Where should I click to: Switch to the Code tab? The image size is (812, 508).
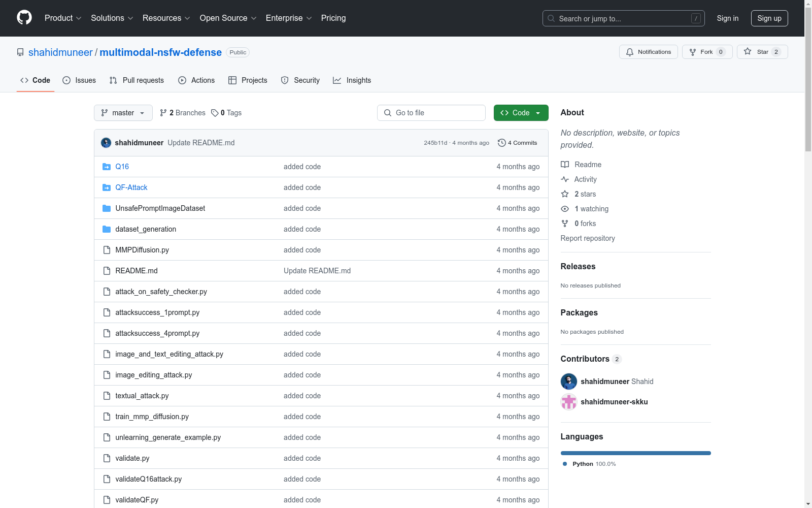click(36, 80)
